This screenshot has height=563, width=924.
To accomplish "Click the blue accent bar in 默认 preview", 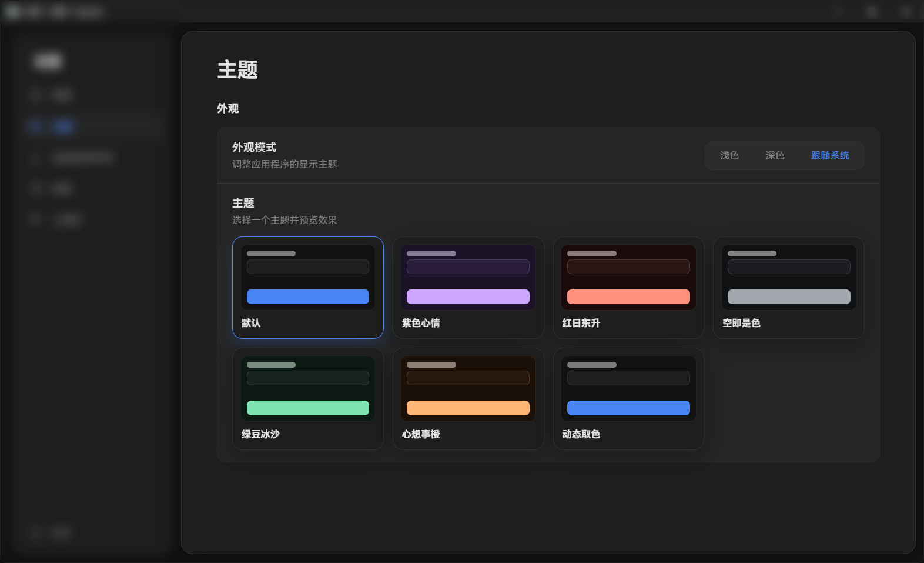I will coord(307,297).
